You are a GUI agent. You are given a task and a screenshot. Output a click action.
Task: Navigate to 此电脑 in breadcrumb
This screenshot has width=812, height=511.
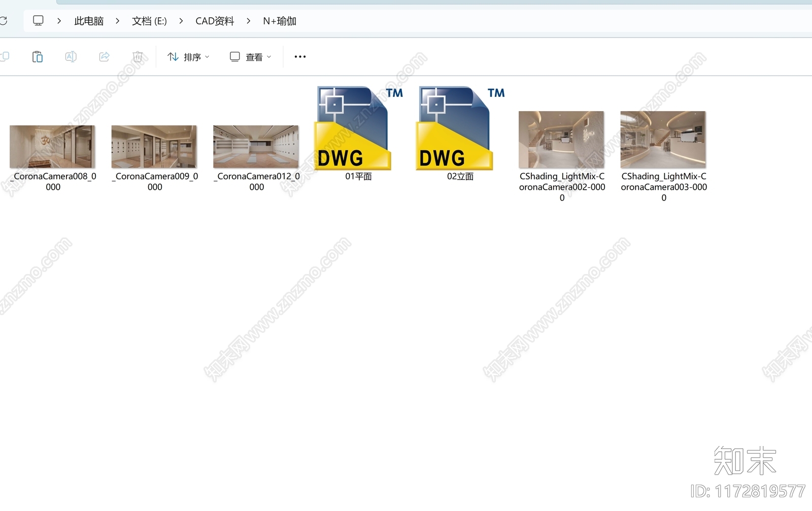(x=89, y=21)
